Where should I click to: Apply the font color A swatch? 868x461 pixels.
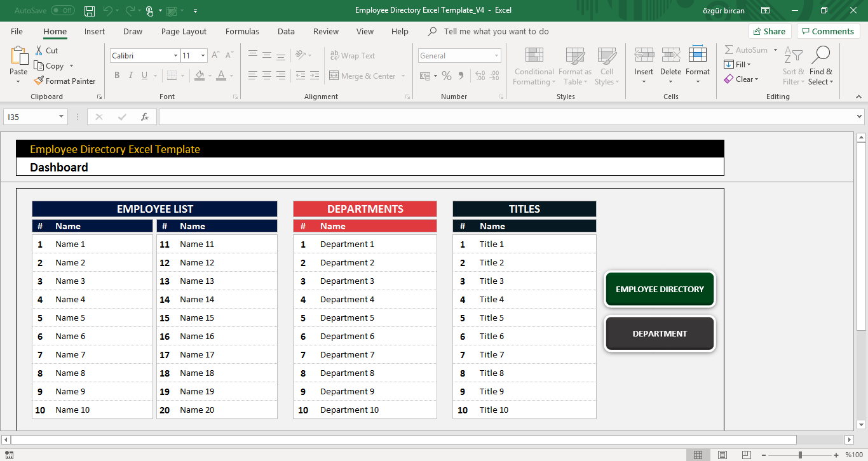221,76
